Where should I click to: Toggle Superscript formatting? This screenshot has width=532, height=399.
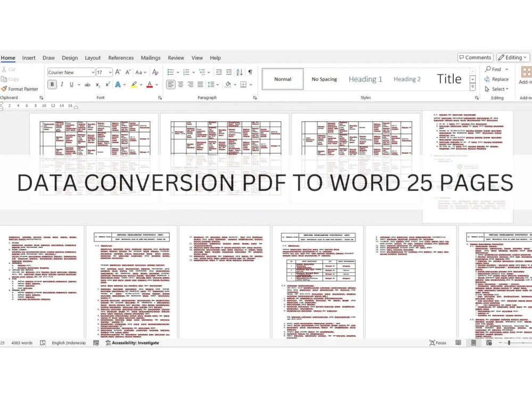tap(107, 85)
